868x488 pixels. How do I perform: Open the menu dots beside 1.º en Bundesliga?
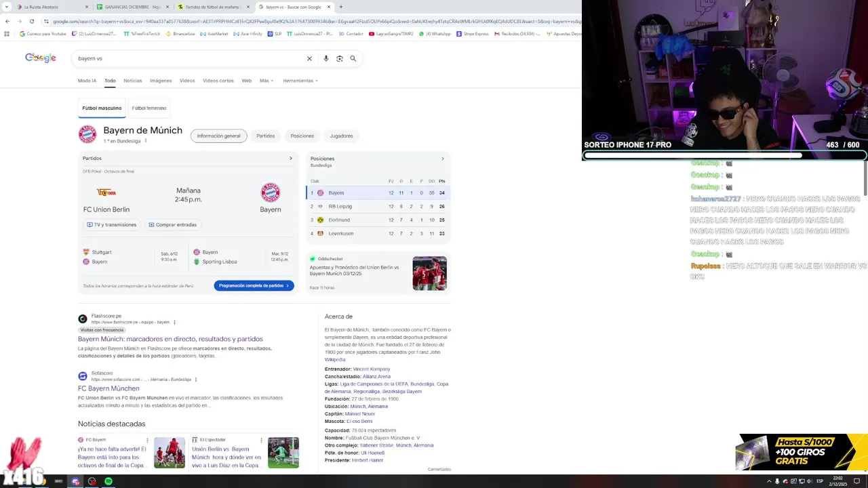point(145,141)
